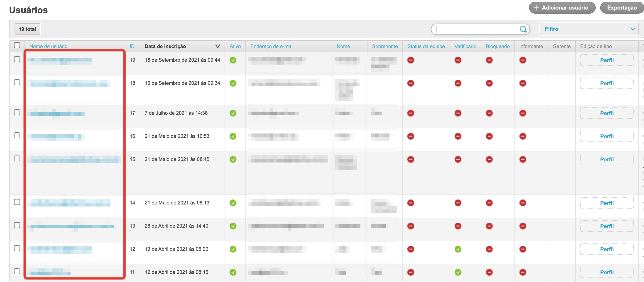Sort by Nome de usuário column header

click(x=48, y=46)
